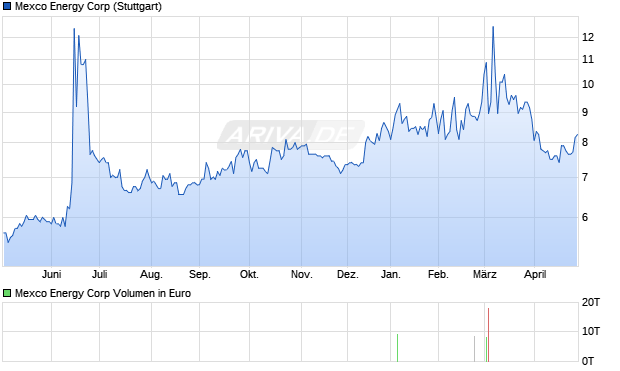Click the 'Aug.' month label

(151, 274)
